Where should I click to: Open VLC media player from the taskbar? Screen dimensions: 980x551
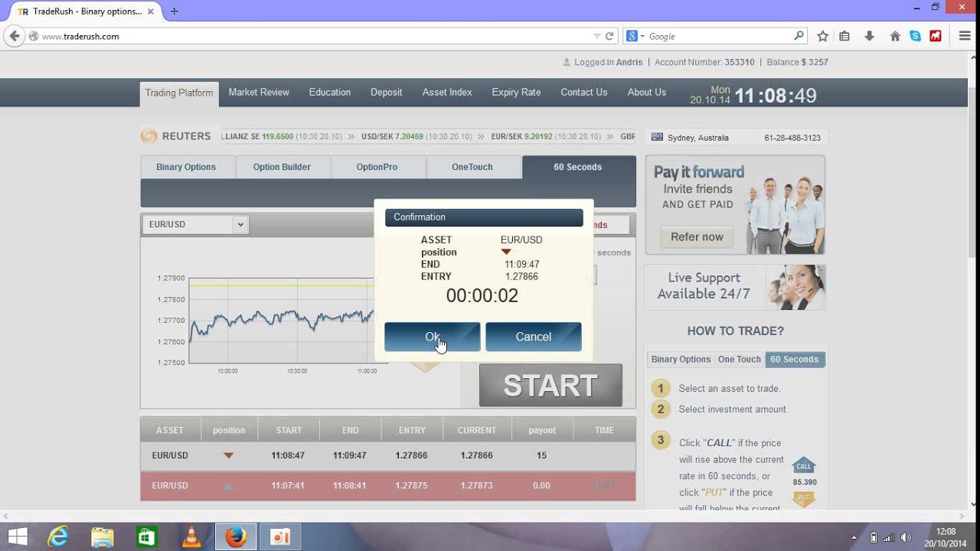coord(191,537)
